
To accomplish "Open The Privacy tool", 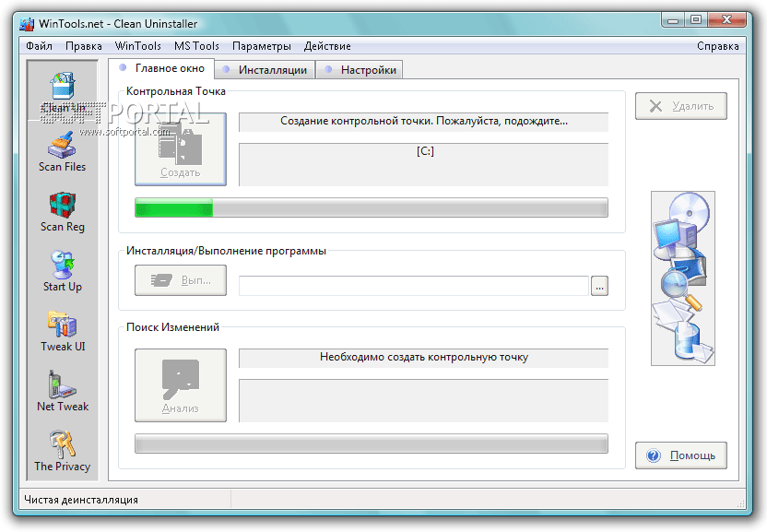I will click(62, 451).
